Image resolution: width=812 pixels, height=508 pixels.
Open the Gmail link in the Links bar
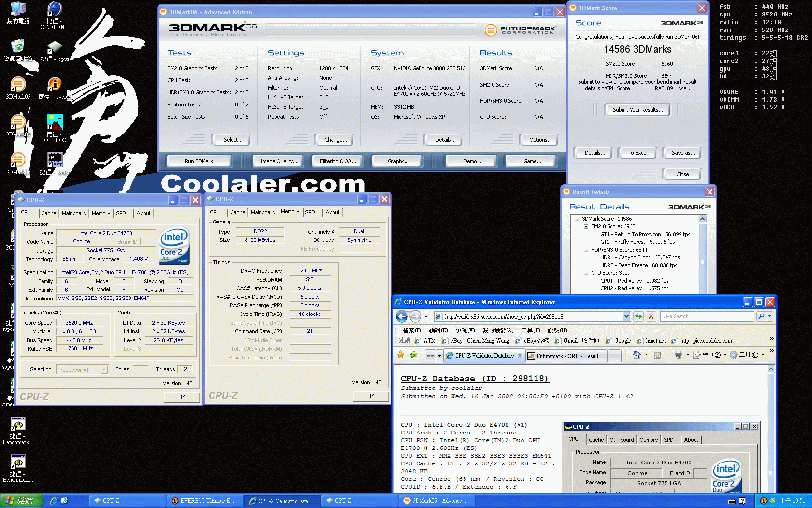(x=577, y=341)
